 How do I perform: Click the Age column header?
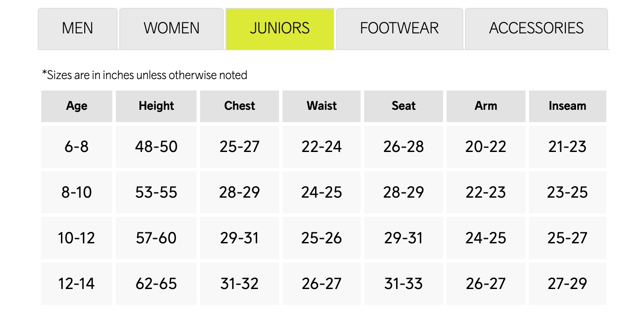coord(77,106)
